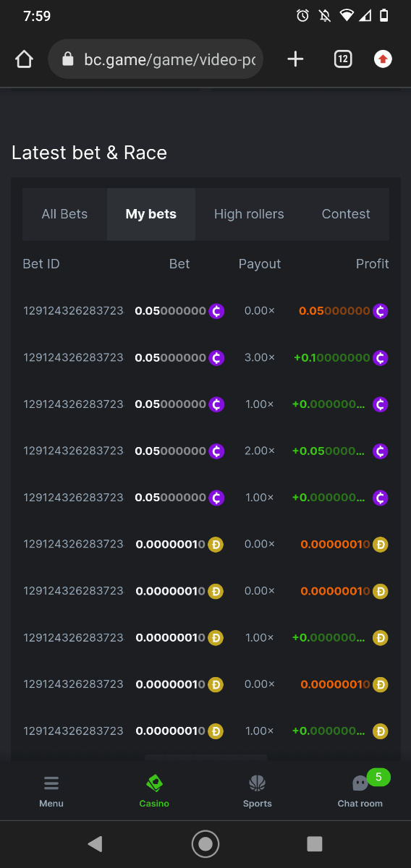Tap the Android recent apps square
The image size is (411, 868).
[315, 843]
